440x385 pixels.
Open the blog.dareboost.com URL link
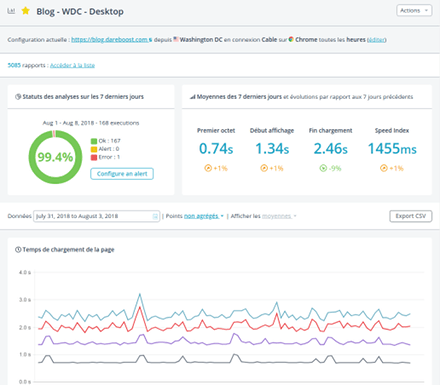tap(110, 40)
